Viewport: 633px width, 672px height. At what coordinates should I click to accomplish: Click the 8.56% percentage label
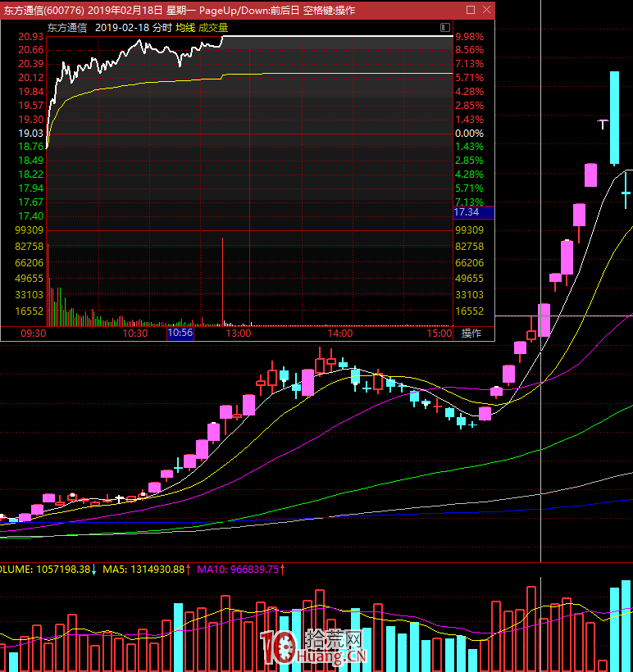[x=470, y=50]
